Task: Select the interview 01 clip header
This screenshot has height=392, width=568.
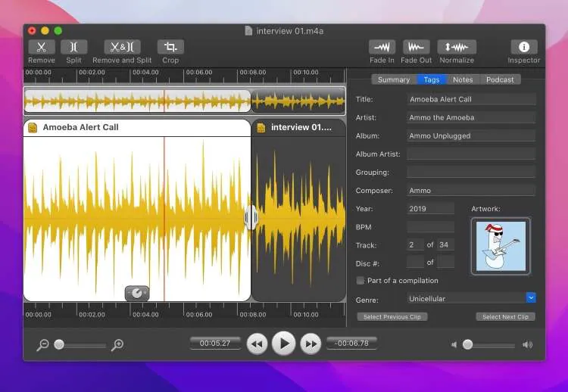Action: click(298, 127)
